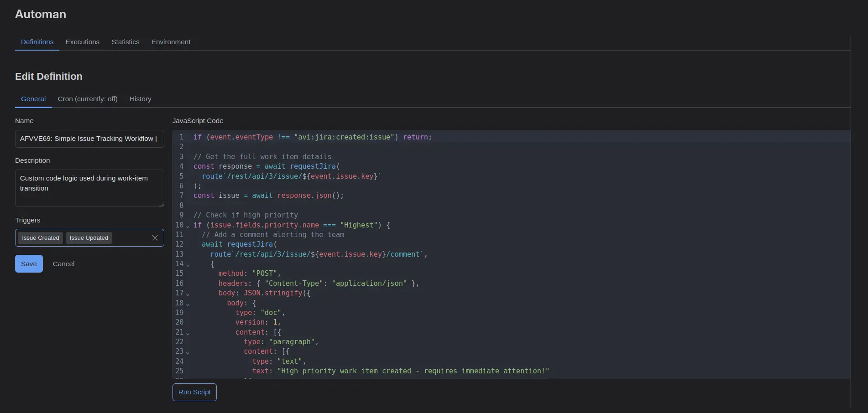Click into the Name input field
This screenshot has height=413, width=868.
click(89, 139)
